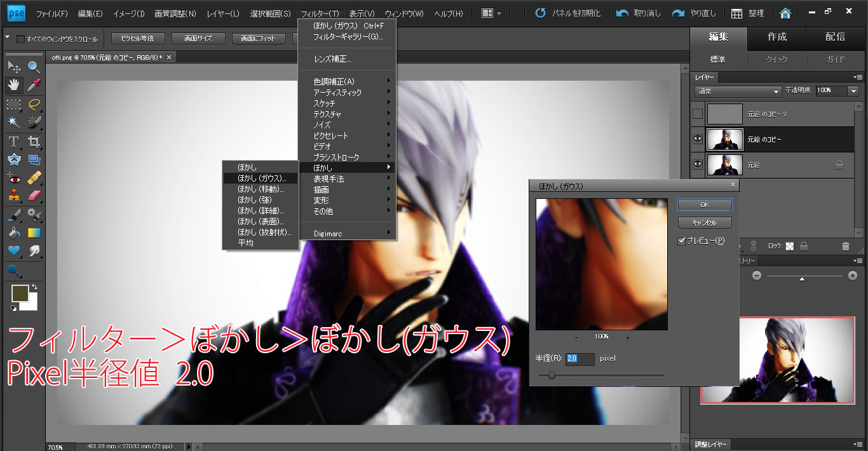Hide the 元絵 のコピー layer
This screenshot has width=868, height=451.
pos(698,138)
